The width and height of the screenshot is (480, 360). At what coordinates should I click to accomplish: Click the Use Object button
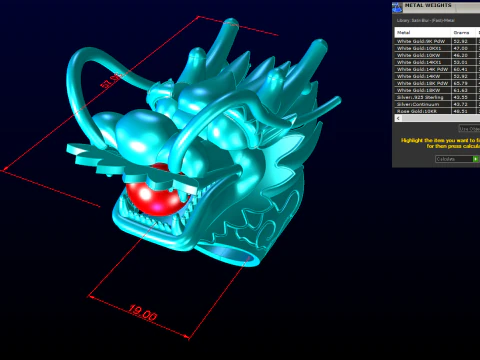(x=469, y=129)
